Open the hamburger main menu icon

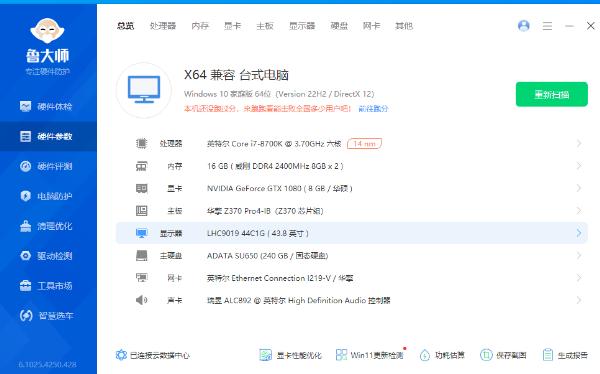[547, 26]
